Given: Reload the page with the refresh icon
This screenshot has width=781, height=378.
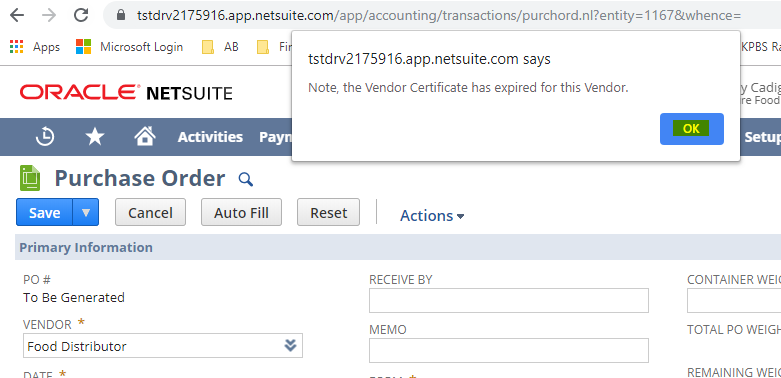Looking at the screenshot, I should pos(81,15).
